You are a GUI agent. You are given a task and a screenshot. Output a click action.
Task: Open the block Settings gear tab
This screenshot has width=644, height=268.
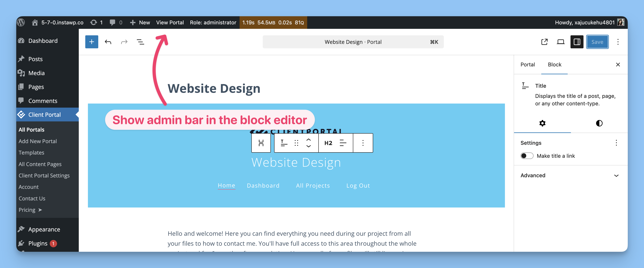[x=542, y=123]
